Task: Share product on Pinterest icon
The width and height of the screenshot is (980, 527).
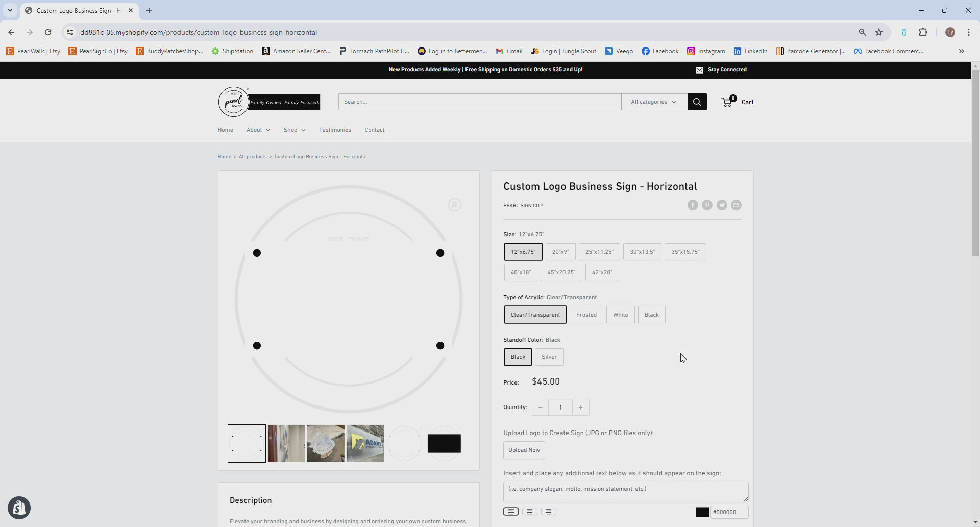Action: (707, 205)
